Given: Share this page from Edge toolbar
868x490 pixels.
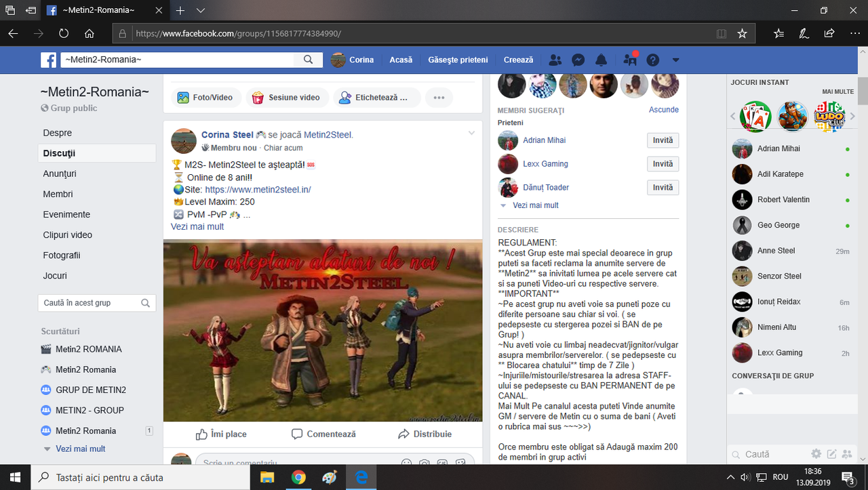Looking at the screenshot, I should (x=829, y=33).
